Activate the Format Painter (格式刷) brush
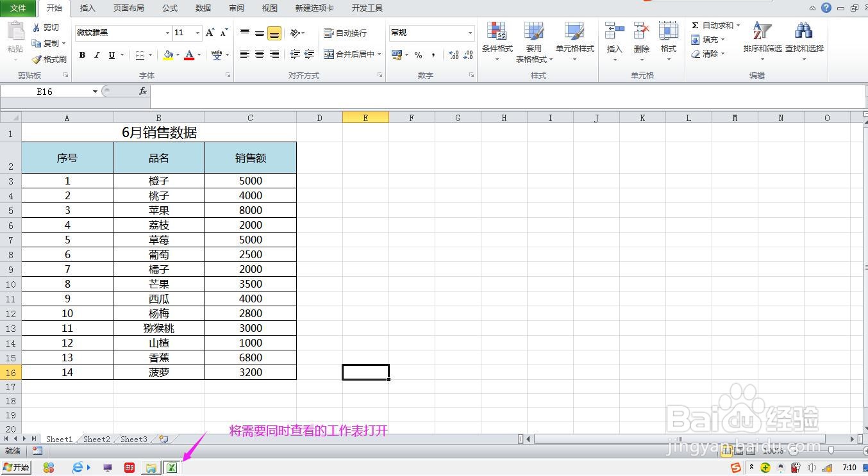This screenshot has height=476, width=868. tap(49, 59)
